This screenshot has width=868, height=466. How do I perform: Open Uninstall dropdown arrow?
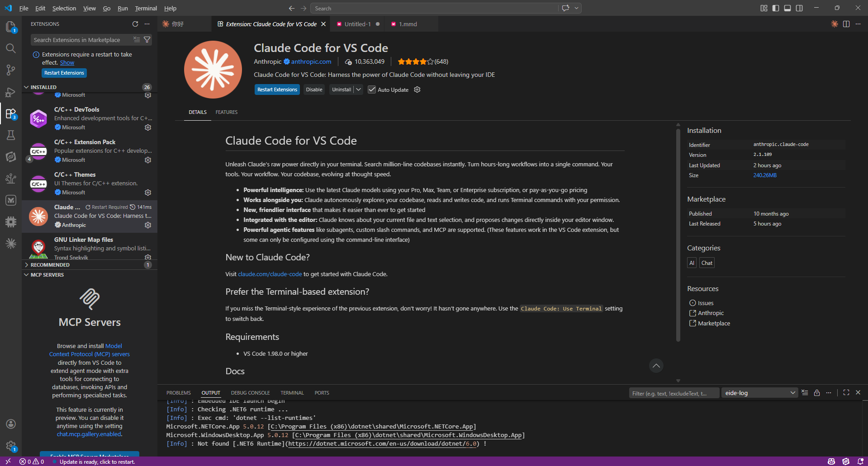click(358, 89)
